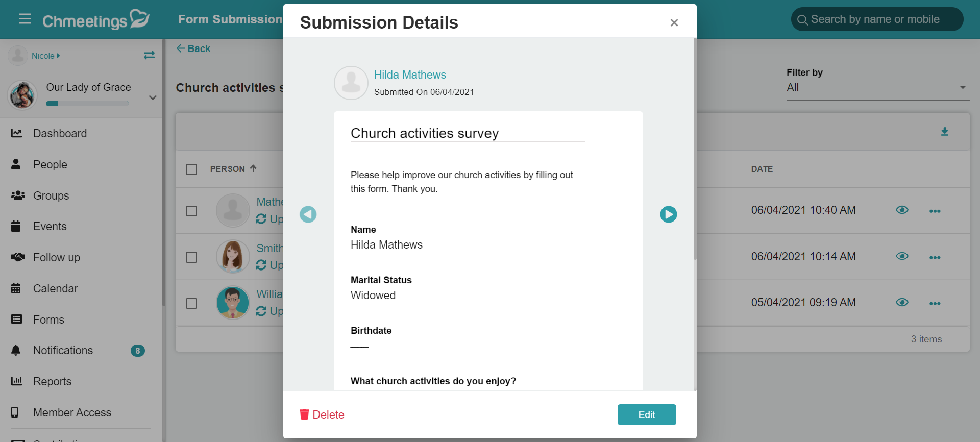The height and width of the screenshot is (442, 980).
Task: Open the Filter by All dropdown
Action: point(877,88)
